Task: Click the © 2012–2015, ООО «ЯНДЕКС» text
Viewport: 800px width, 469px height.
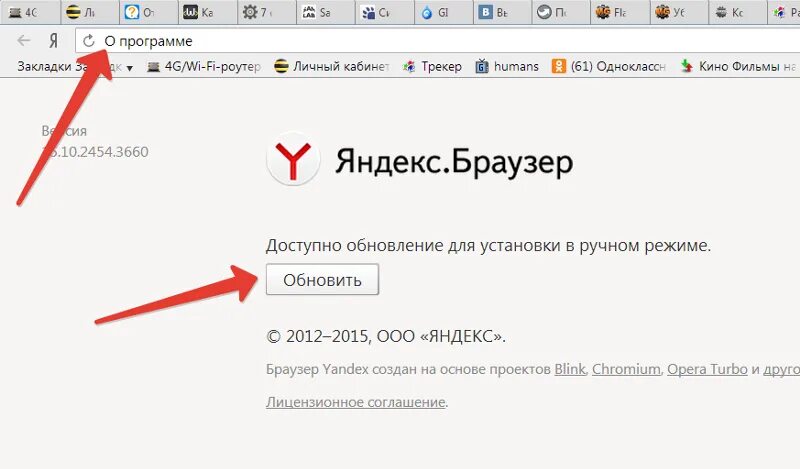Action: 386,337
